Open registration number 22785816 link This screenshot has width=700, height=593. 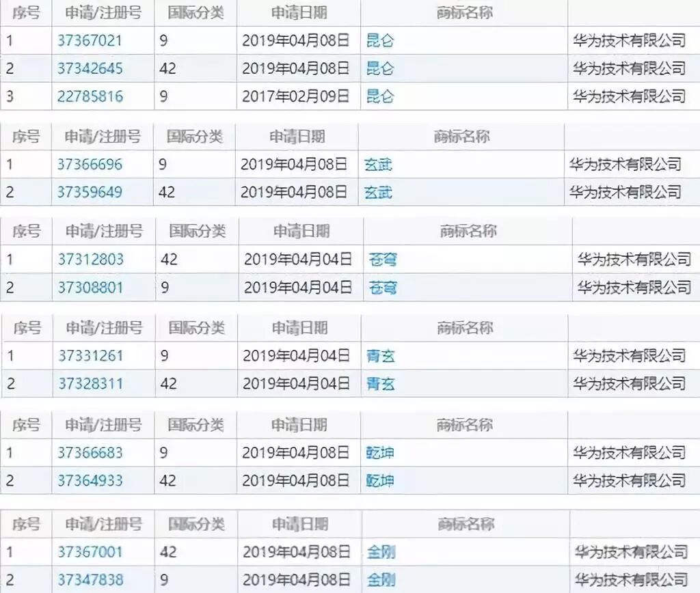(x=90, y=96)
